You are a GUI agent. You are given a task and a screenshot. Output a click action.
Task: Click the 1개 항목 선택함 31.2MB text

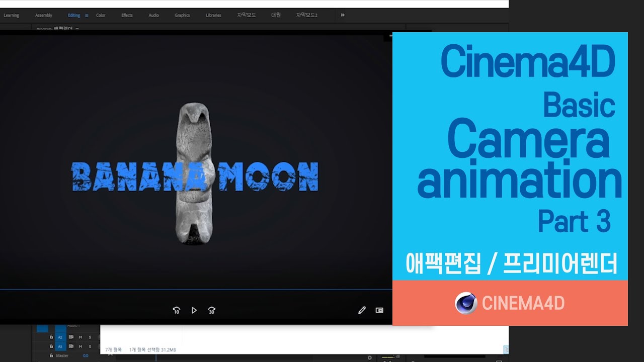(x=152, y=349)
